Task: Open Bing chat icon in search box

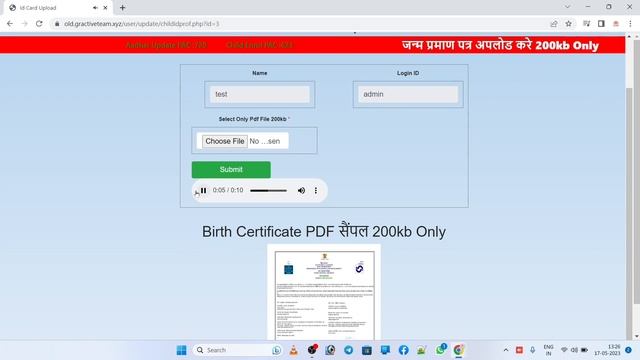Action: click(276, 350)
